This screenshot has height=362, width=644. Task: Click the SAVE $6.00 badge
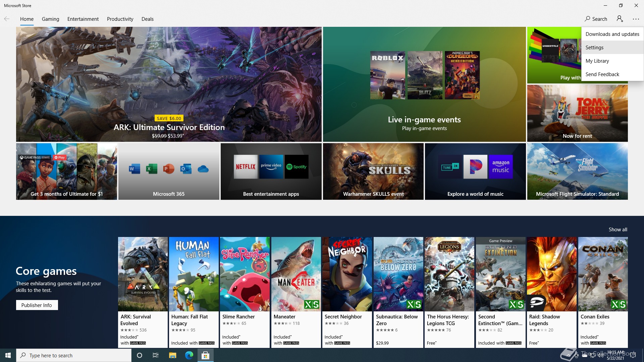click(169, 118)
